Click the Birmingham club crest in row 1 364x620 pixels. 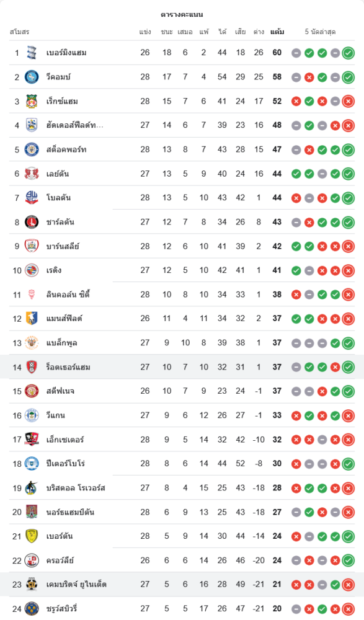click(32, 53)
